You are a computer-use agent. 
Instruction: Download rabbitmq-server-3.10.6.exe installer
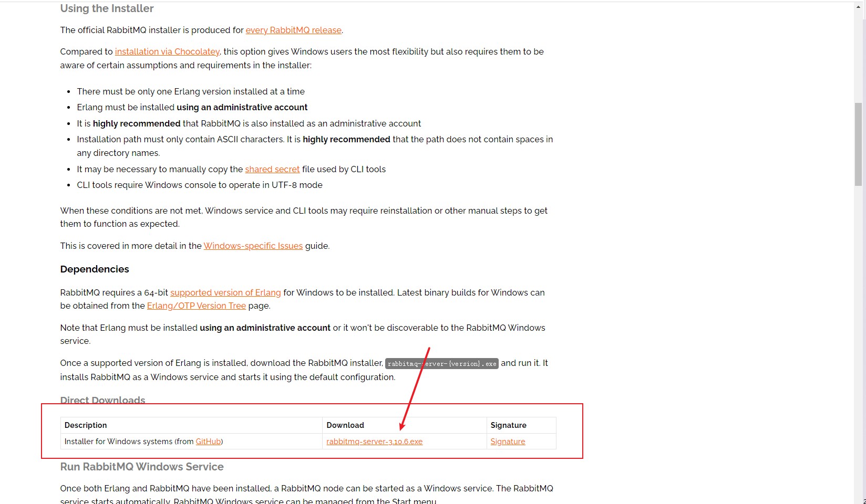(374, 442)
